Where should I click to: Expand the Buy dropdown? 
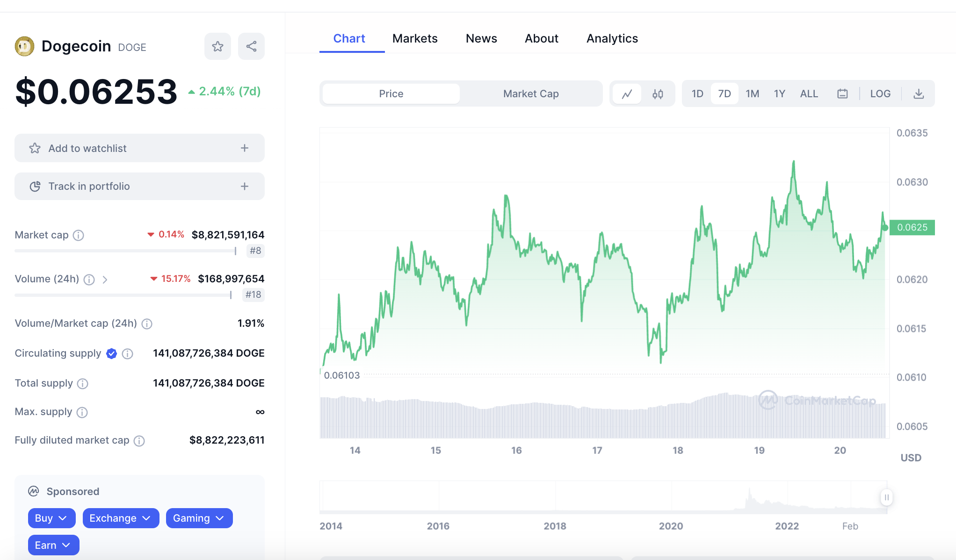[51, 518]
